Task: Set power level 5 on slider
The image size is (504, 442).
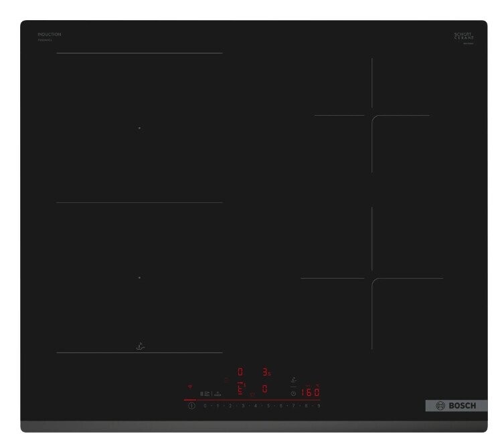Action: pos(268,406)
